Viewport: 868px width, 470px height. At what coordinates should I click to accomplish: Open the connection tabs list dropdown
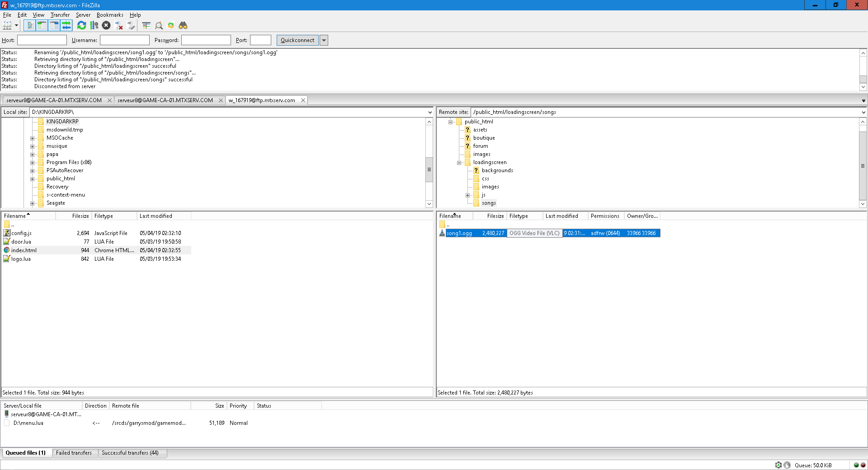(x=863, y=101)
